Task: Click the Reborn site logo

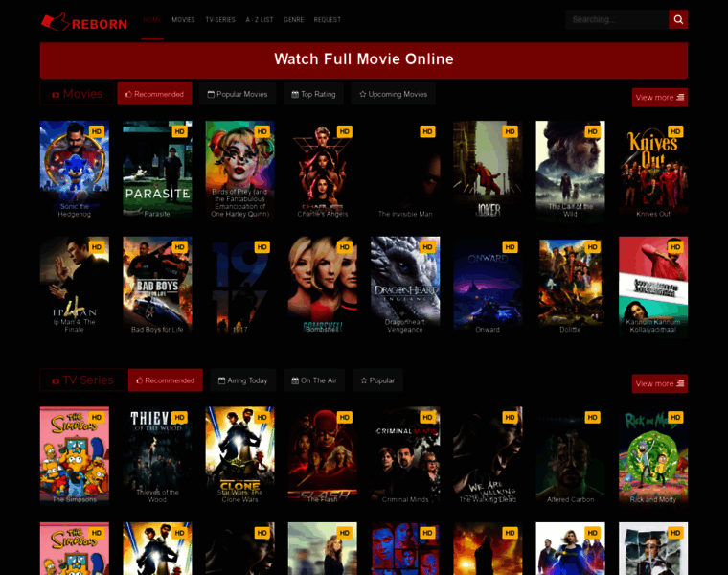Action: (x=84, y=22)
